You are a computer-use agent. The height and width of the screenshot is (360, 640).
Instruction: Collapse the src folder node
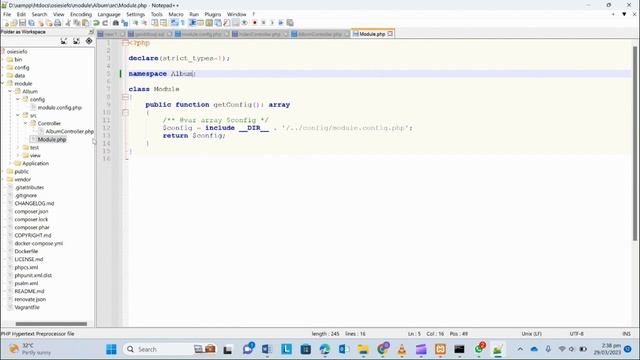click(18, 116)
